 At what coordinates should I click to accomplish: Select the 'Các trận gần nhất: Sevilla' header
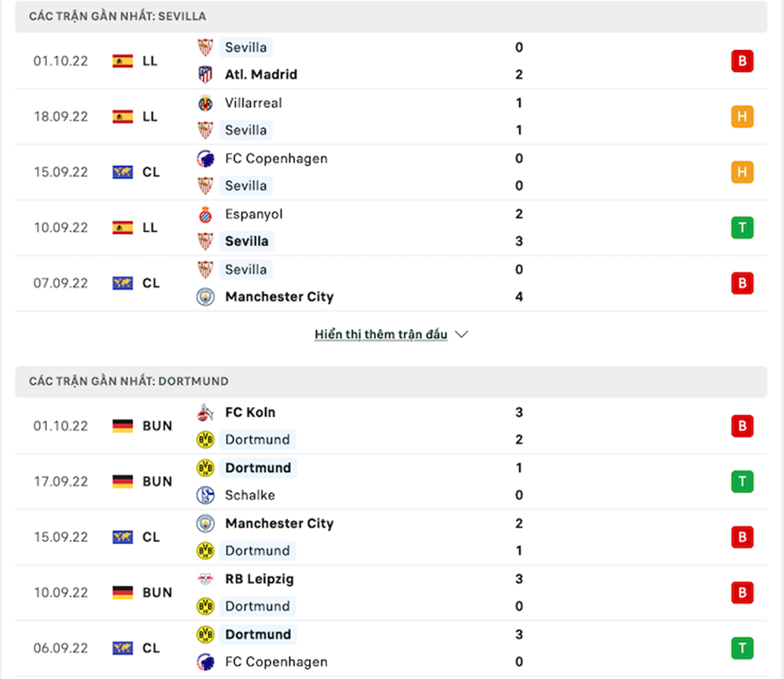pos(118,16)
